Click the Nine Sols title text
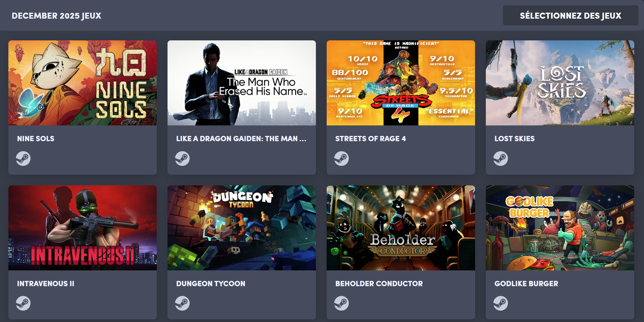Image resolution: width=644 pixels, height=322 pixels. (36, 139)
